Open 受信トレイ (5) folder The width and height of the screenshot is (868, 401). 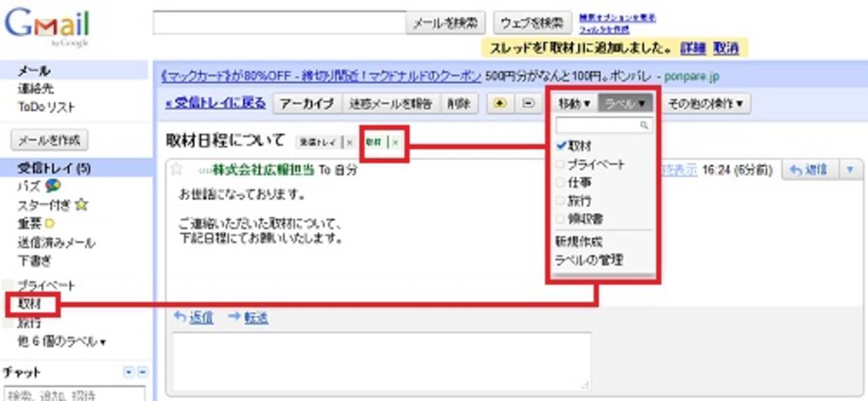pyautogui.click(x=54, y=168)
